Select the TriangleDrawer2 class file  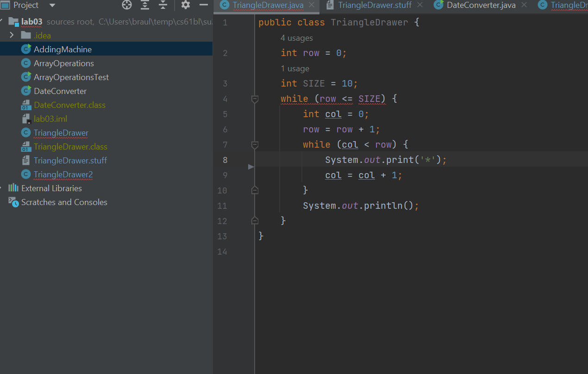(x=63, y=175)
